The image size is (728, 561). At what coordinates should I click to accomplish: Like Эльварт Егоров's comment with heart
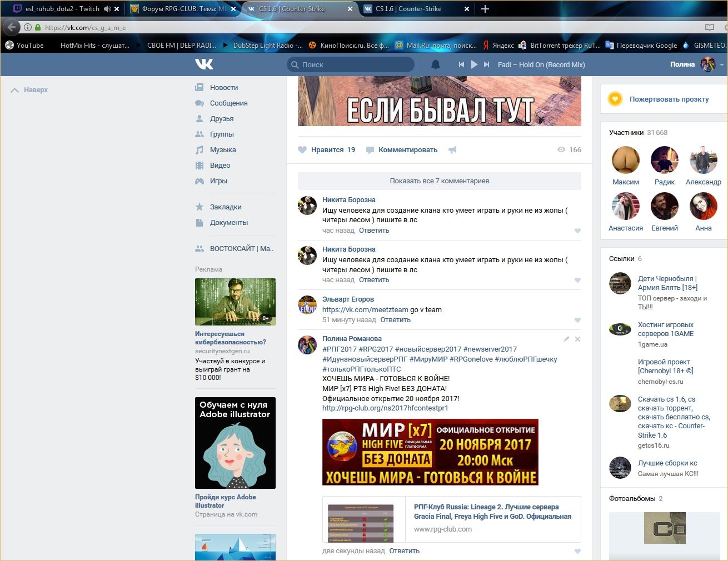tap(577, 320)
